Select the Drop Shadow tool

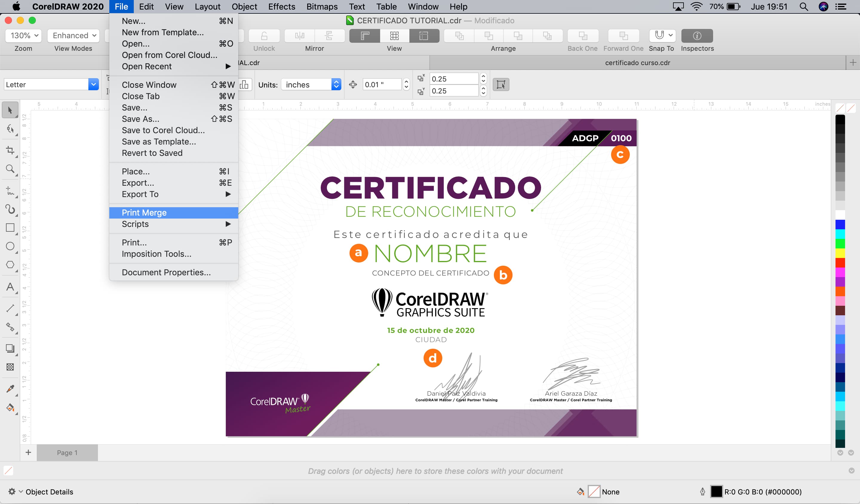pos(10,348)
